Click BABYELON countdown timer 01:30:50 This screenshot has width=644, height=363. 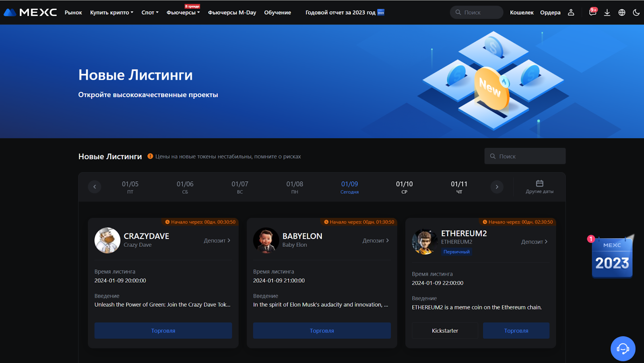[x=359, y=222]
